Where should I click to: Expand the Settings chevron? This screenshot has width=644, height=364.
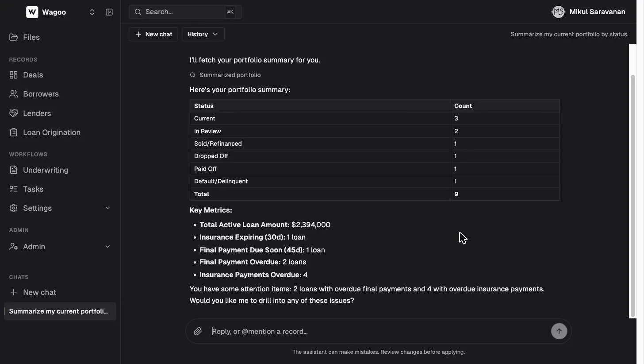(107, 208)
